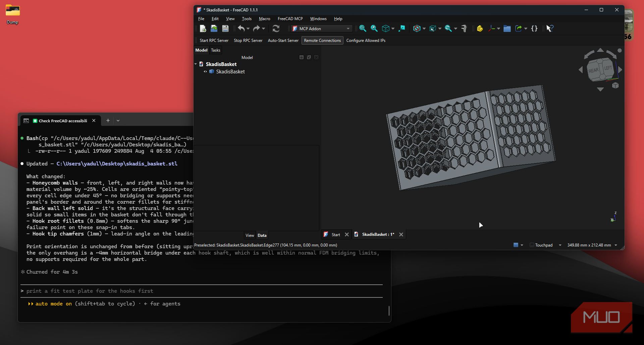This screenshot has height=345, width=644.
Task: Open the Macro menu
Action: click(x=264, y=19)
